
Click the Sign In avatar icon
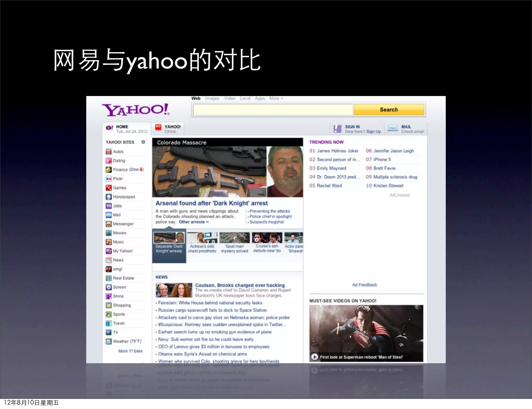click(337, 129)
